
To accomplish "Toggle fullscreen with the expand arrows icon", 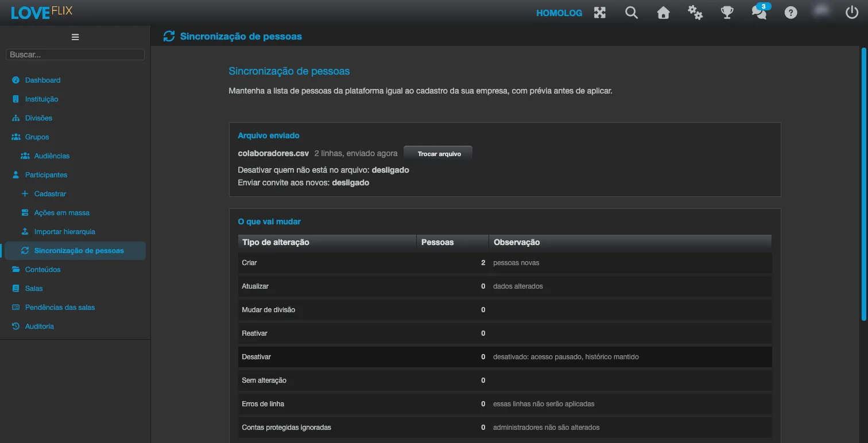I will tap(600, 13).
